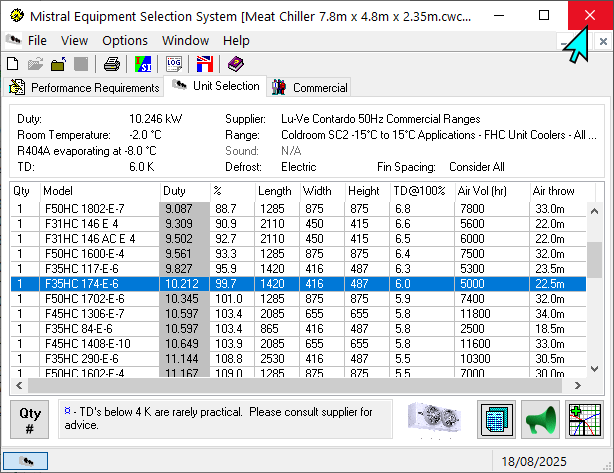Create a new file with blank page icon
Image resolution: width=614 pixels, height=473 pixels.
[13, 64]
